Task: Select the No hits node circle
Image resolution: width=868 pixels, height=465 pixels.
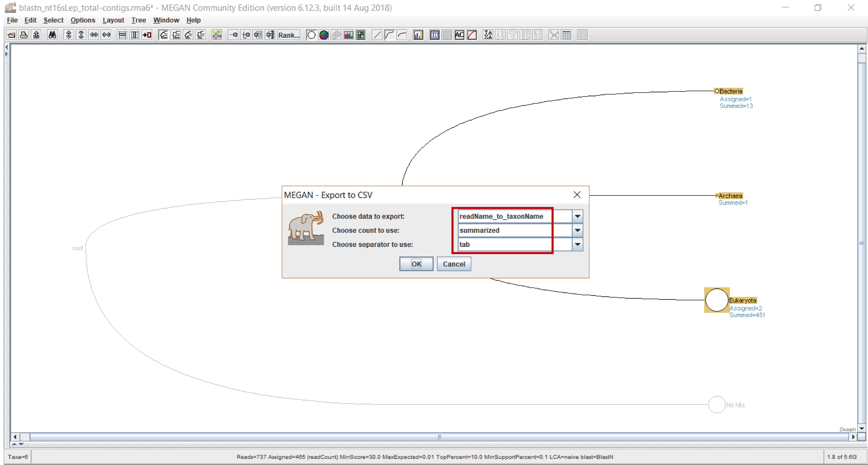Action: (717, 404)
